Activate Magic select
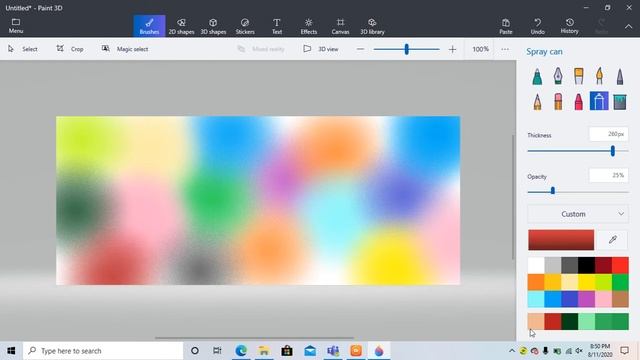This screenshot has width=640, height=360. tap(125, 49)
